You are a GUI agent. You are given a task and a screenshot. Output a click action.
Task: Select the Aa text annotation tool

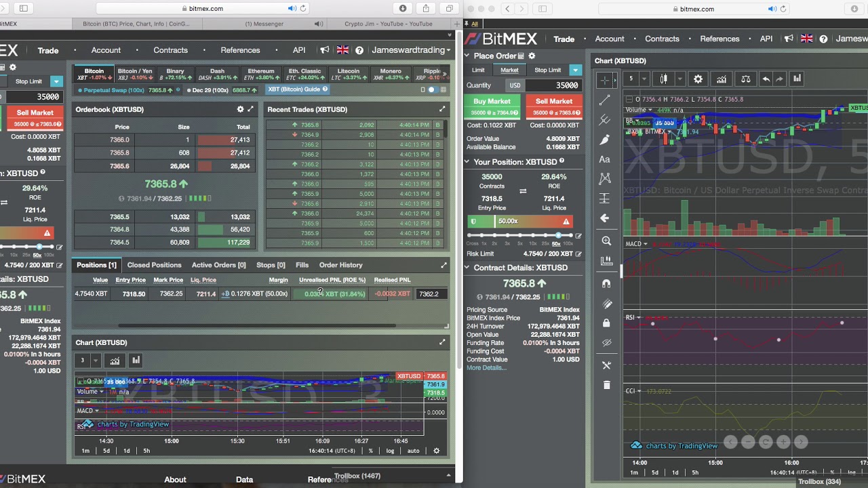coord(605,159)
